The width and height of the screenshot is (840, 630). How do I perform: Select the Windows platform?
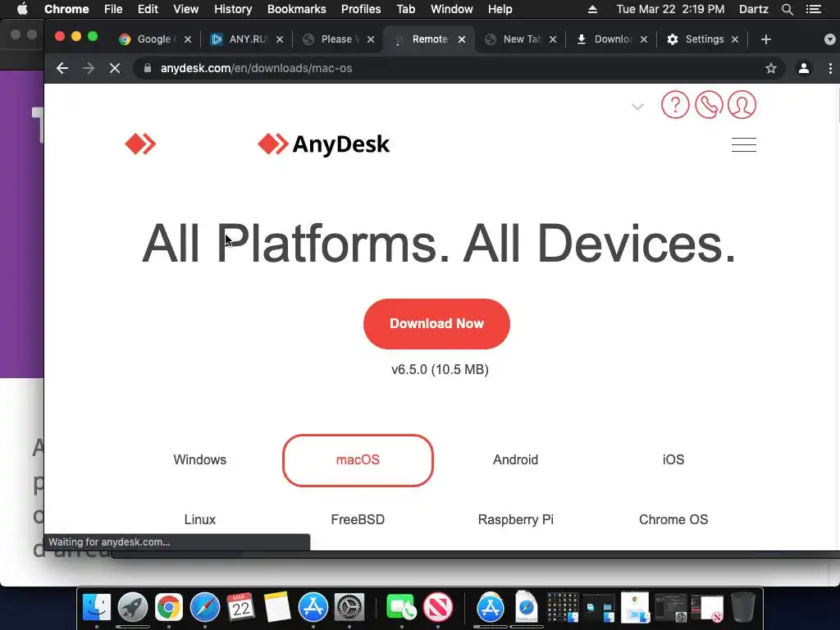coord(200,459)
